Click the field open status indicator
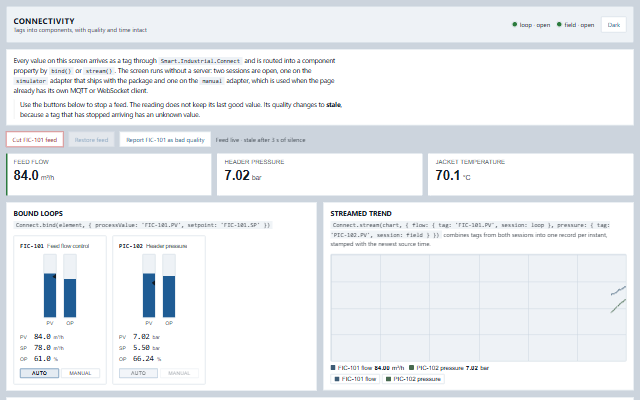640x400 pixels. [576, 25]
